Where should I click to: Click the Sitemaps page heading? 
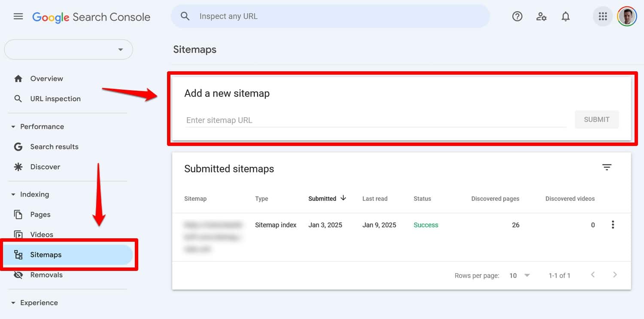tap(194, 49)
